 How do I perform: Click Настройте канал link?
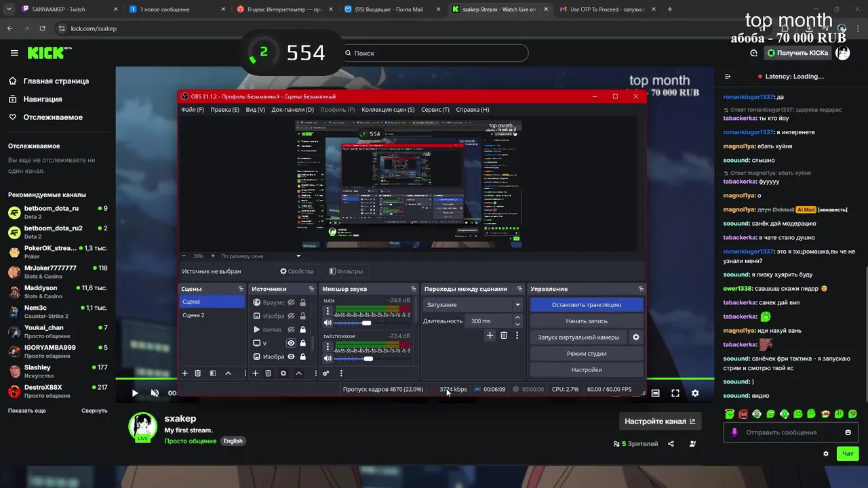659,421
